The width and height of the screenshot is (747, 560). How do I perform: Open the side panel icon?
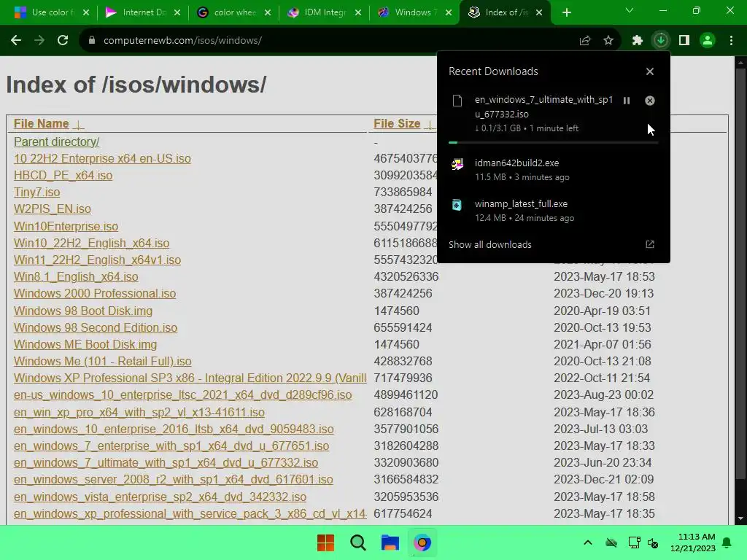(x=684, y=41)
